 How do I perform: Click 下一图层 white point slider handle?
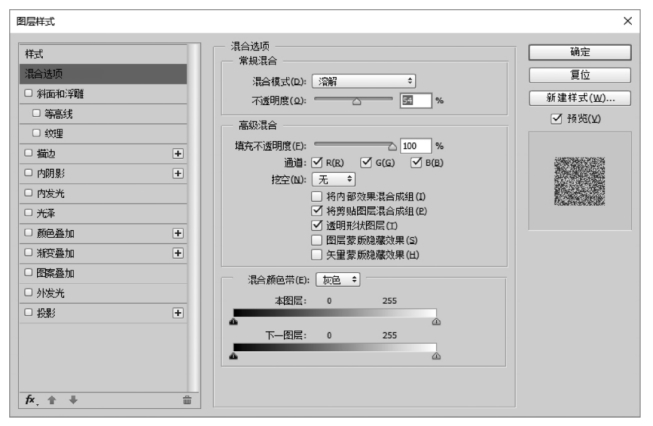point(436,356)
